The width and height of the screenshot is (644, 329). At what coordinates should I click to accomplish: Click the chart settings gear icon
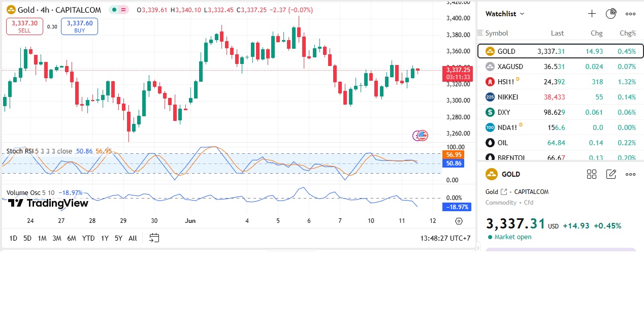pos(459,221)
